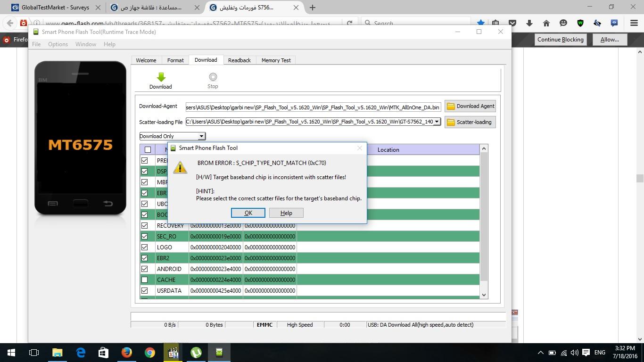Open File menu in Flash Tool
Viewport: 644px width, 362px height.
coord(36,44)
